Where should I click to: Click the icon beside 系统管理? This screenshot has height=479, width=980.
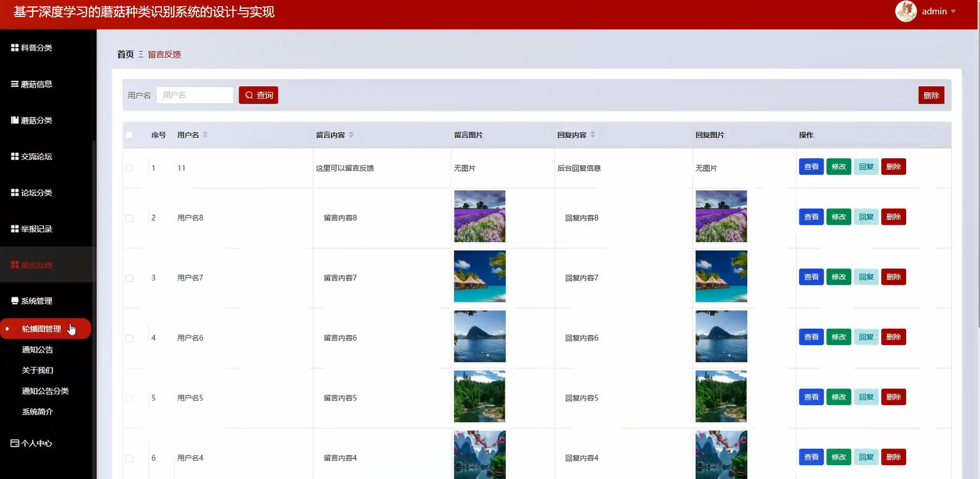click(x=15, y=301)
